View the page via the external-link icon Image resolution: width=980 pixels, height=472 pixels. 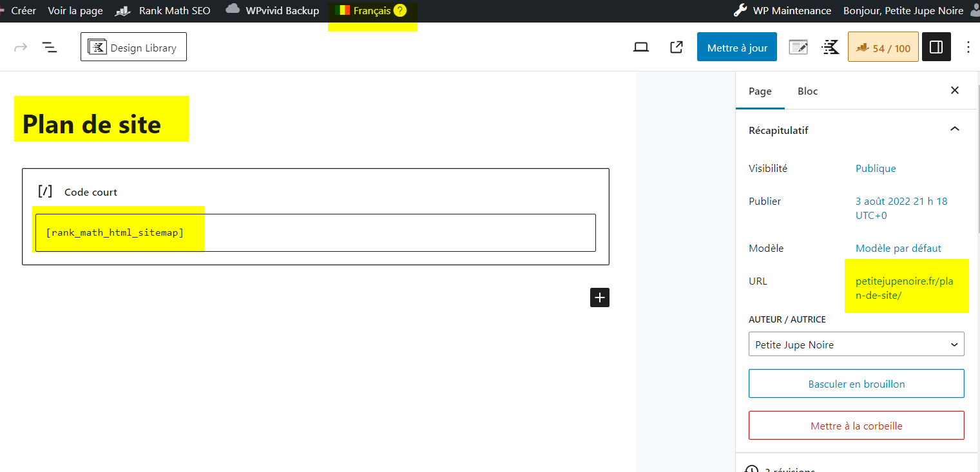[x=676, y=47]
